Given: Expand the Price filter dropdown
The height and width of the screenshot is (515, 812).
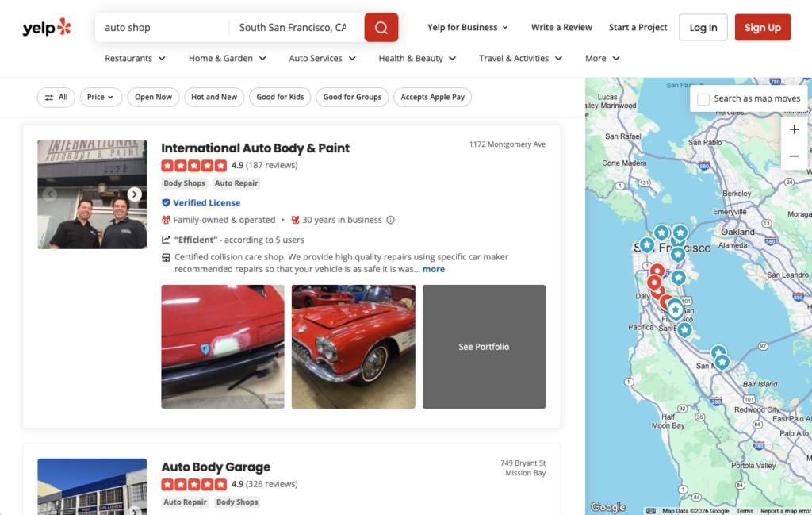Looking at the screenshot, I should tap(101, 97).
